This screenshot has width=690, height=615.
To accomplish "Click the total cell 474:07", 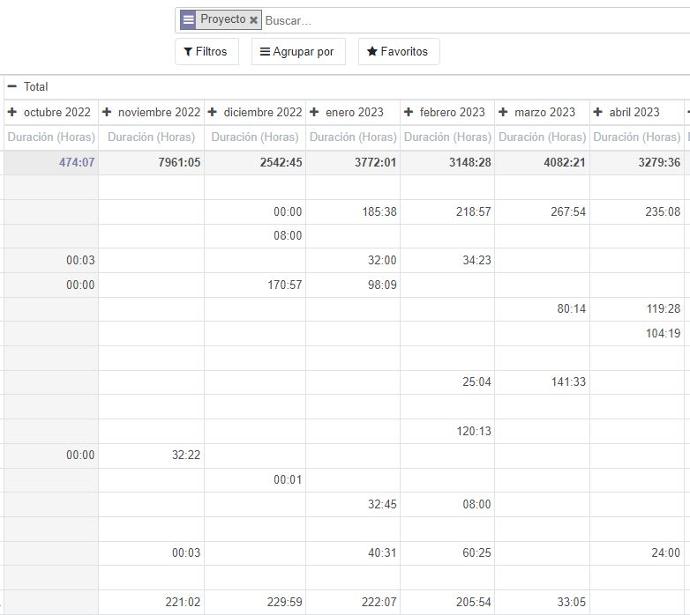I will [x=51, y=163].
